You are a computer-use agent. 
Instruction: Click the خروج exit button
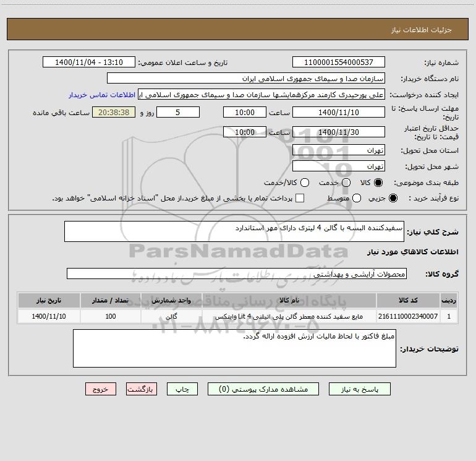point(101,389)
